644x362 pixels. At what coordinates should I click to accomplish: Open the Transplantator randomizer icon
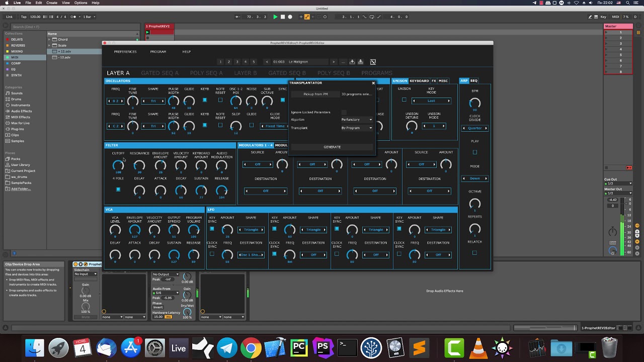point(373,62)
